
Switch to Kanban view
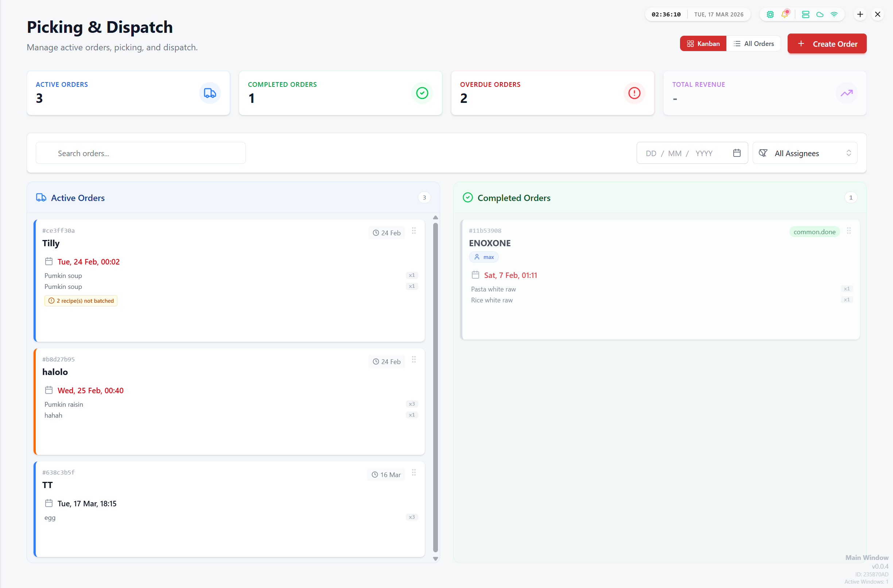point(703,43)
